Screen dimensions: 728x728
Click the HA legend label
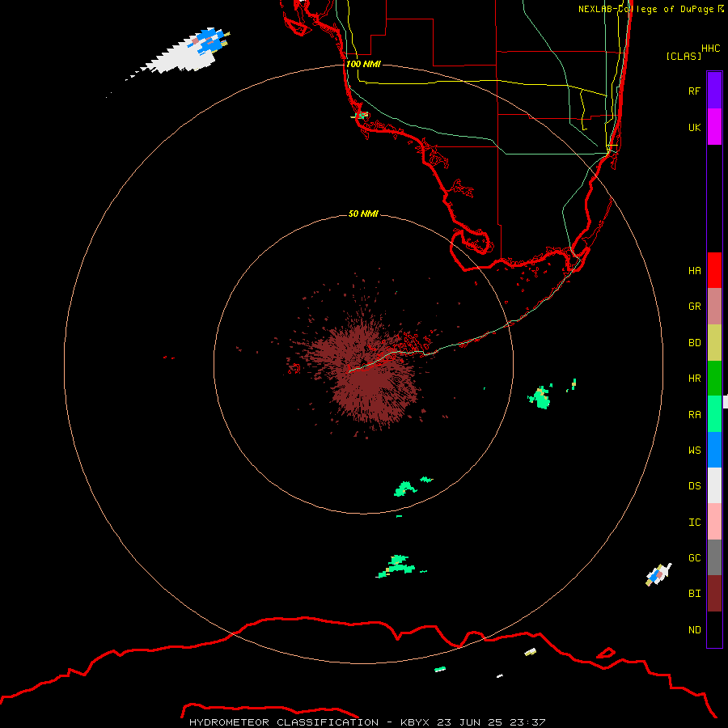coord(694,271)
